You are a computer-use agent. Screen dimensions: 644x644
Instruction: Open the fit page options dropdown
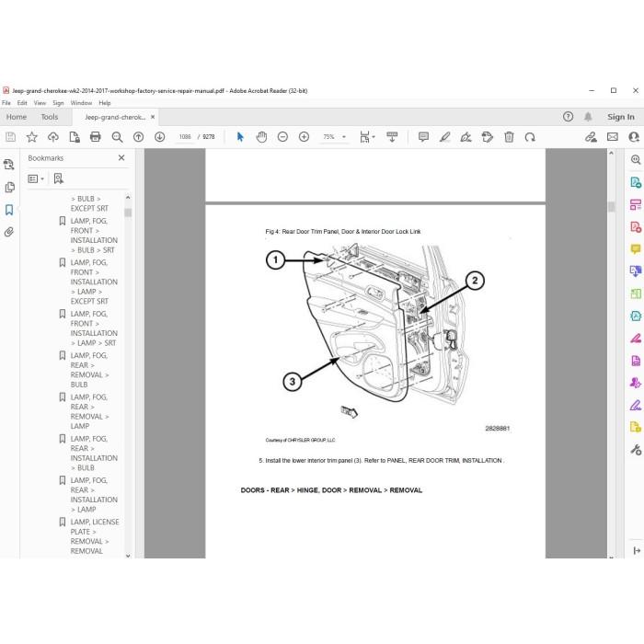pos(367,137)
